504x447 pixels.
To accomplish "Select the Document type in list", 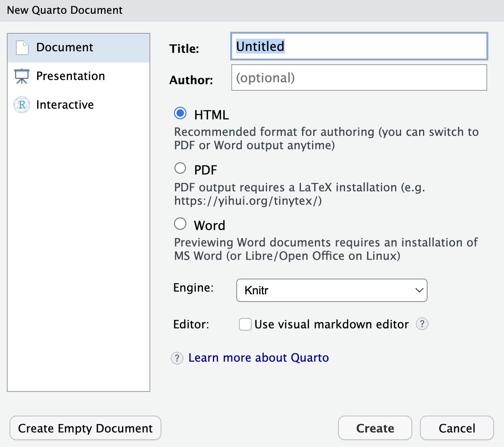I will [x=65, y=47].
